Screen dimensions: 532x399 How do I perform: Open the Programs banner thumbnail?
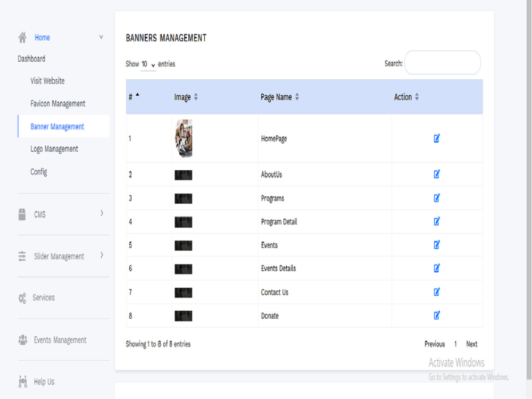[183, 198]
